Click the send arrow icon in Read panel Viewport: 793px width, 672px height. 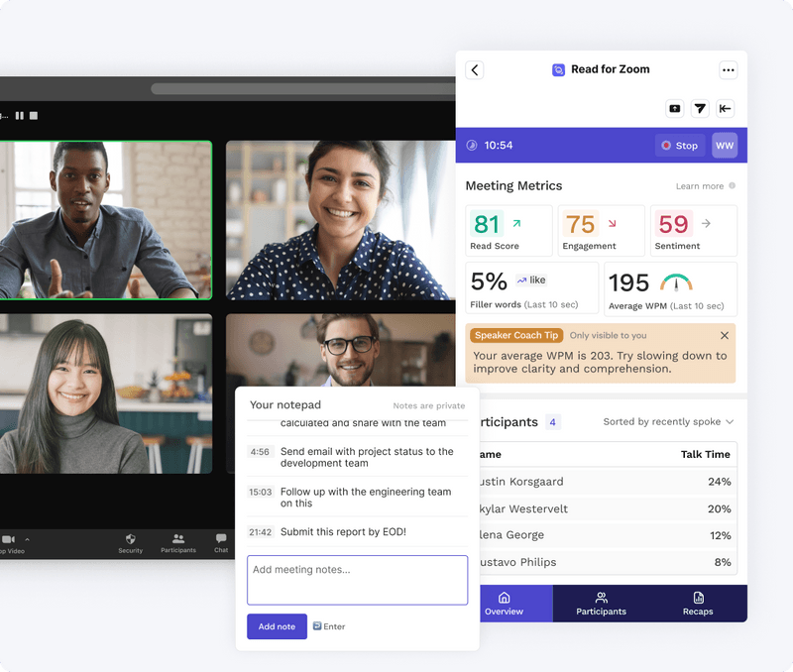(x=702, y=108)
